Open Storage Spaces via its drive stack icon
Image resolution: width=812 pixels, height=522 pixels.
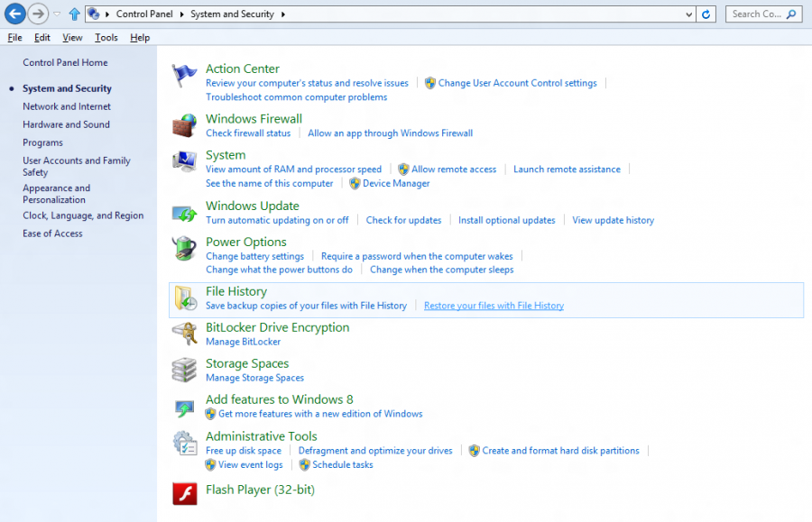tap(183, 370)
